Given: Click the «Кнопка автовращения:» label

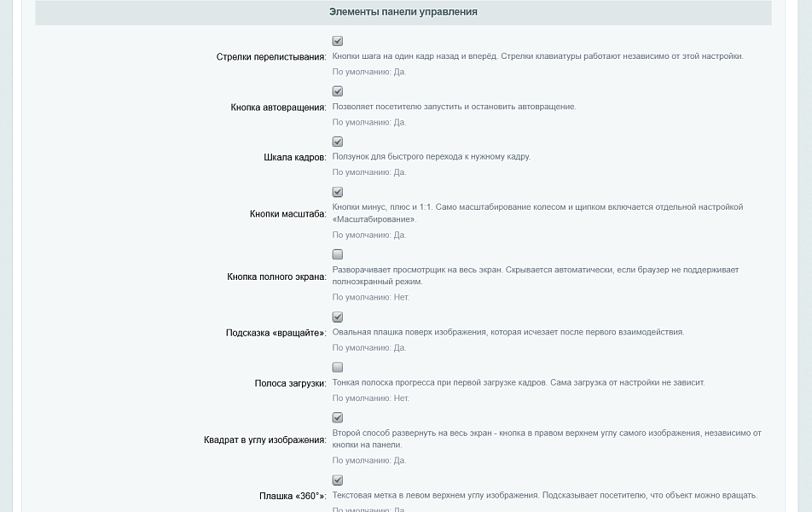Looking at the screenshot, I should [x=279, y=108].
